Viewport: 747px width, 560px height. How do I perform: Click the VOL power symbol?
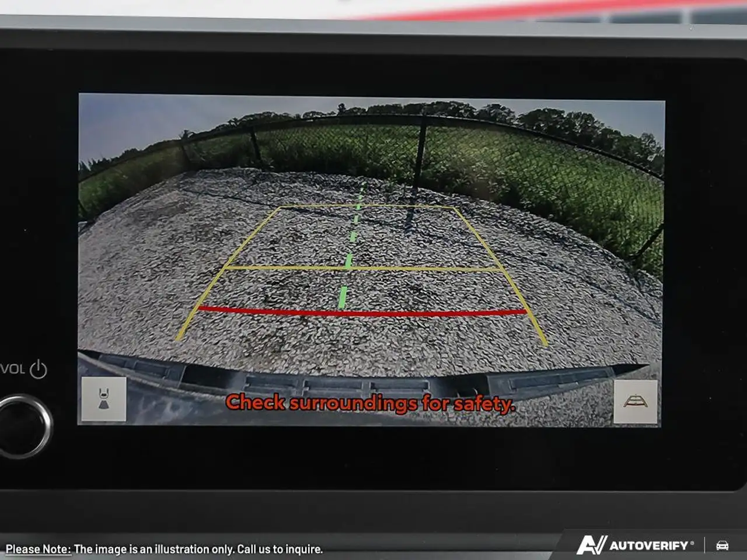pyautogui.click(x=38, y=369)
